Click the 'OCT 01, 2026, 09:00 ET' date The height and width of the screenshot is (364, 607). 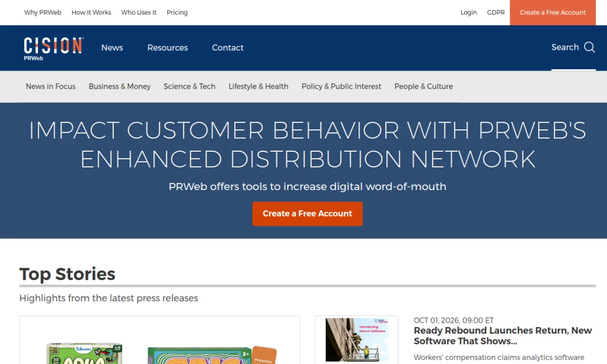pyautogui.click(x=454, y=320)
